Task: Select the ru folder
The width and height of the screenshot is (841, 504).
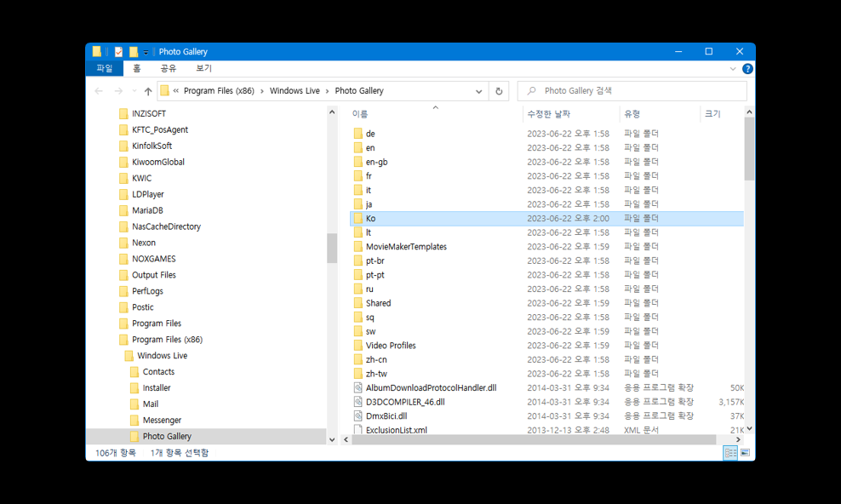Action: [x=369, y=289]
